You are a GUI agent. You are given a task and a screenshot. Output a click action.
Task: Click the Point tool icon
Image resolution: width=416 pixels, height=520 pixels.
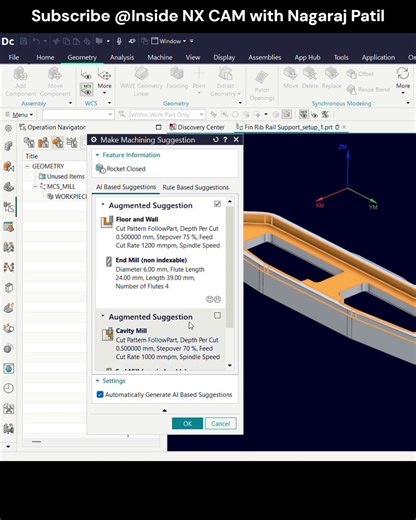[x=199, y=74]
